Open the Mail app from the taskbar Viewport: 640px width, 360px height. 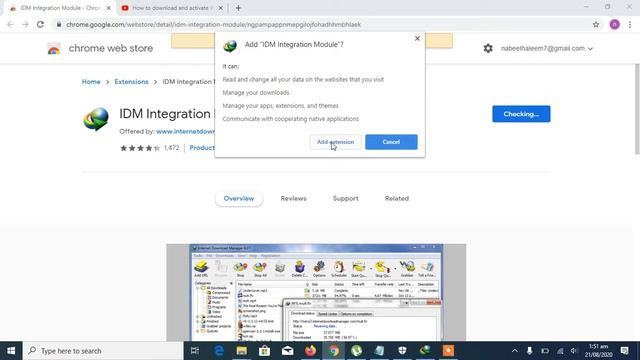287,351
